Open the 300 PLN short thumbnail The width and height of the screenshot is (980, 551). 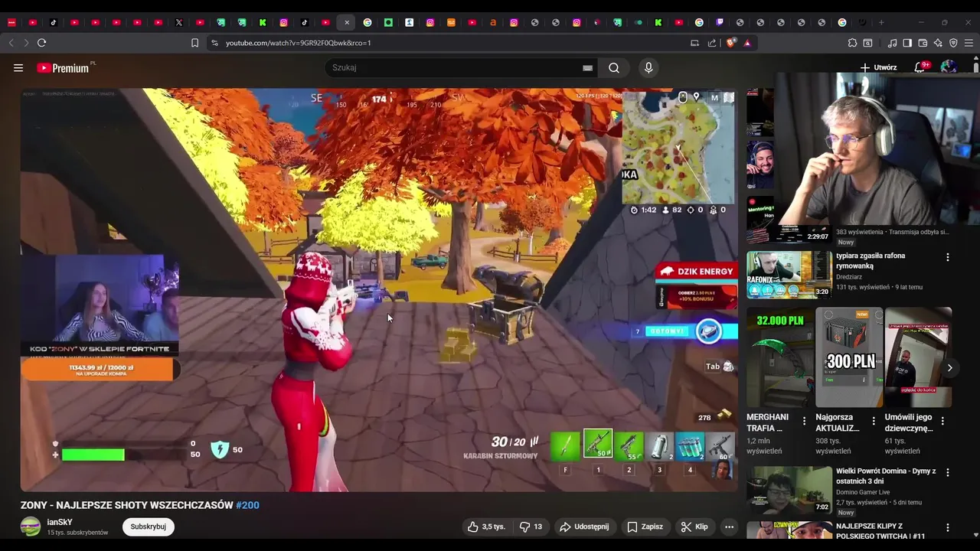849,357
